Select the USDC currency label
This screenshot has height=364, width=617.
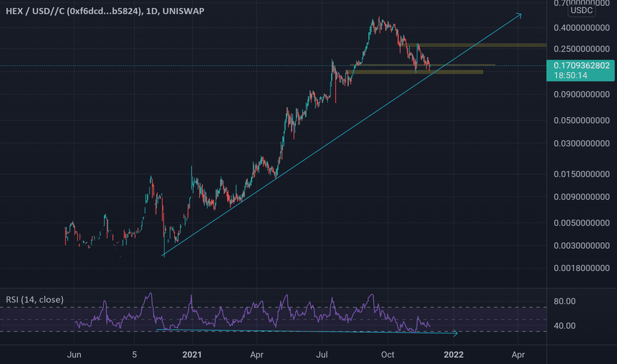(x=581, y=10)
